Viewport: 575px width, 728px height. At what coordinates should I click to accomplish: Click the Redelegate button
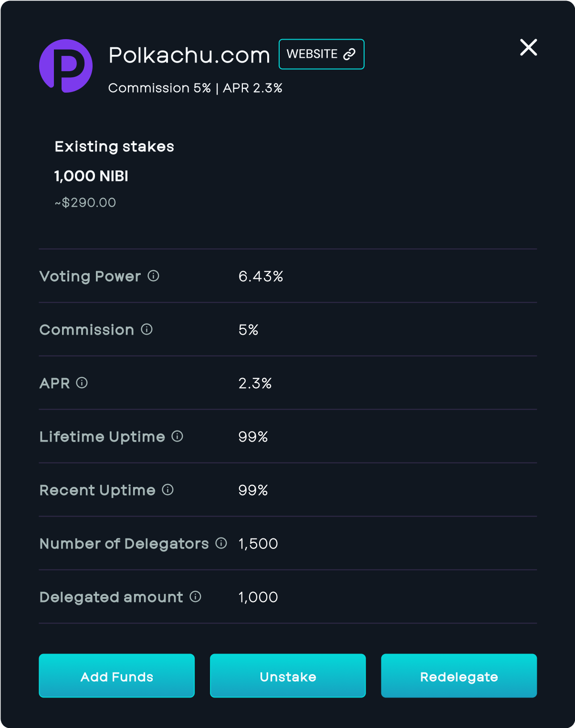pos(459,676)
